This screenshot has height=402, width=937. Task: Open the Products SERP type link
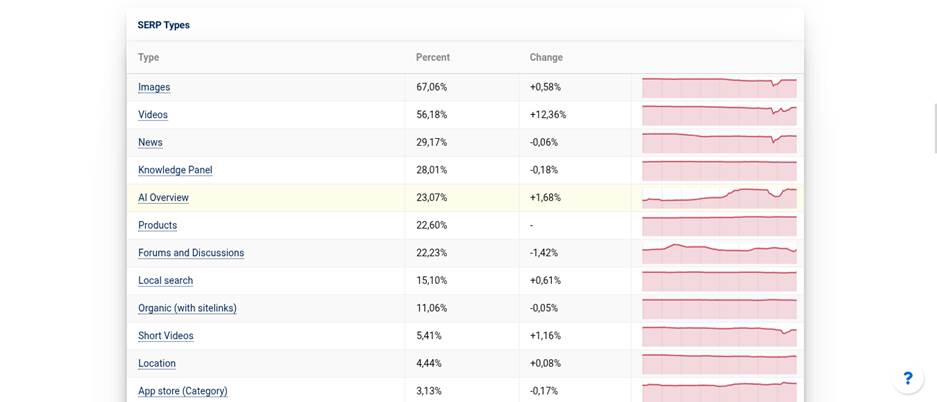158,225
